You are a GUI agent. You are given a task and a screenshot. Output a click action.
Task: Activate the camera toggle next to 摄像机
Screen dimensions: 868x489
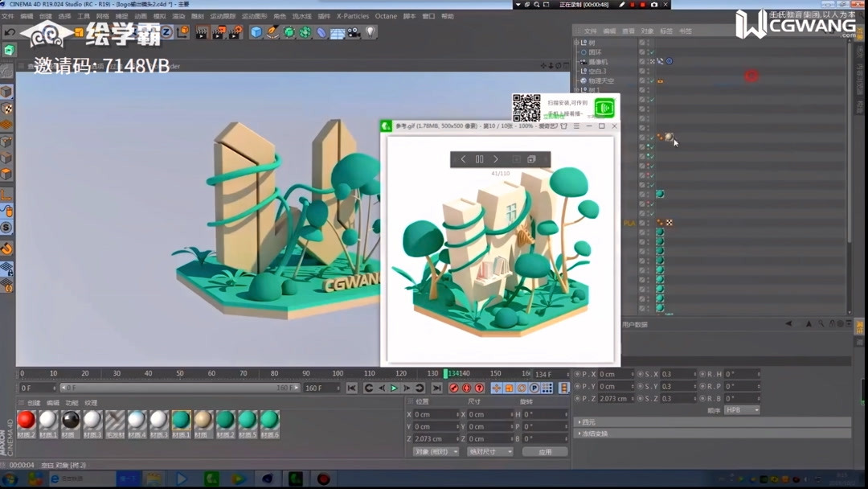(669, 60)
